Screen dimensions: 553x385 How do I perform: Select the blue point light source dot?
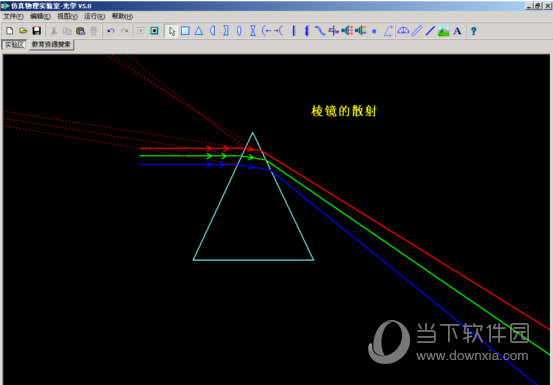tap(374, 31)
